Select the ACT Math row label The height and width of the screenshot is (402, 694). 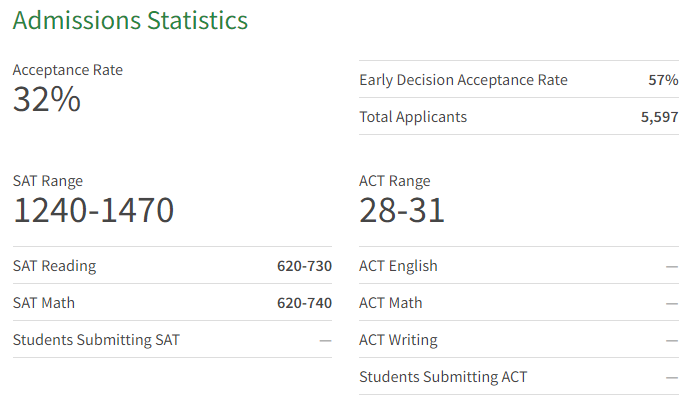[x=391, y=303]
